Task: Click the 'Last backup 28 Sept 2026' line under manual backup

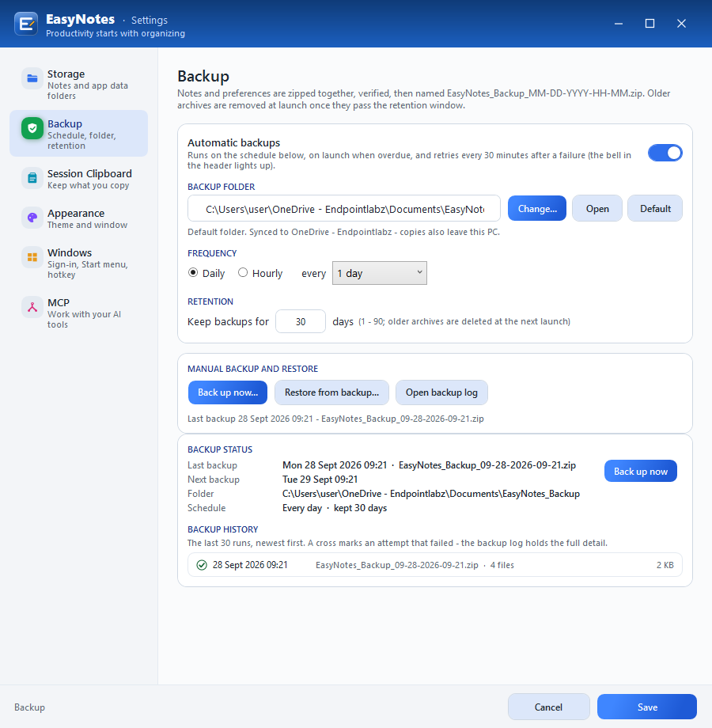Action: [x=335, y=419]
